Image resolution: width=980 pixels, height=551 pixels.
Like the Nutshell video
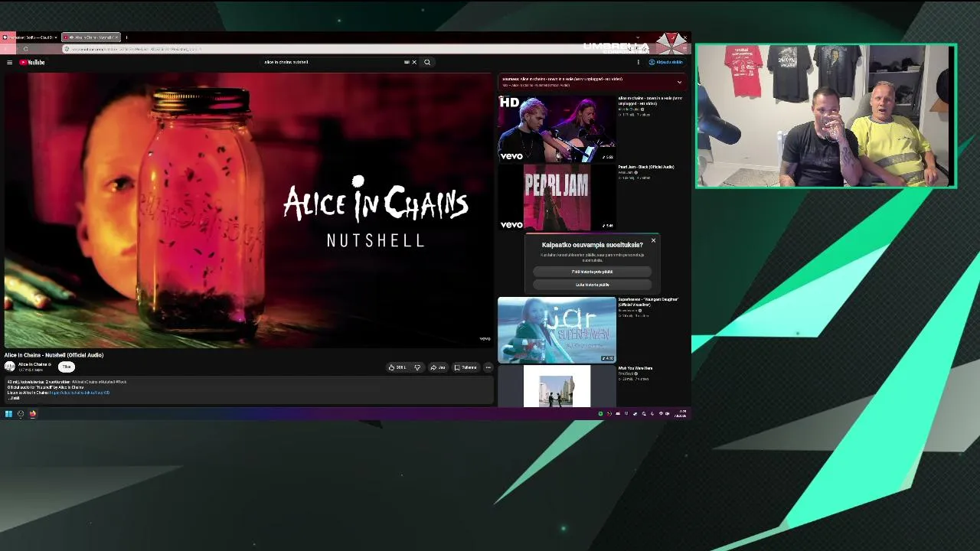397,367
